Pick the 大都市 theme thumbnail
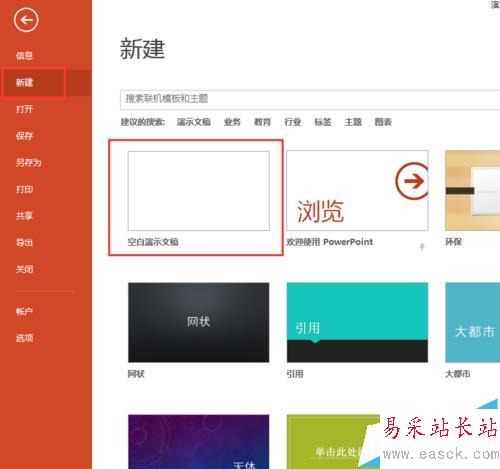 coord(473,322)
